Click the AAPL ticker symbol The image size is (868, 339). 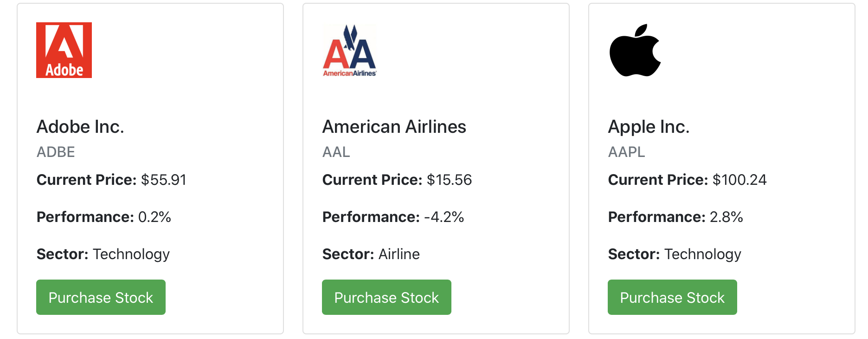coord(626,152)
